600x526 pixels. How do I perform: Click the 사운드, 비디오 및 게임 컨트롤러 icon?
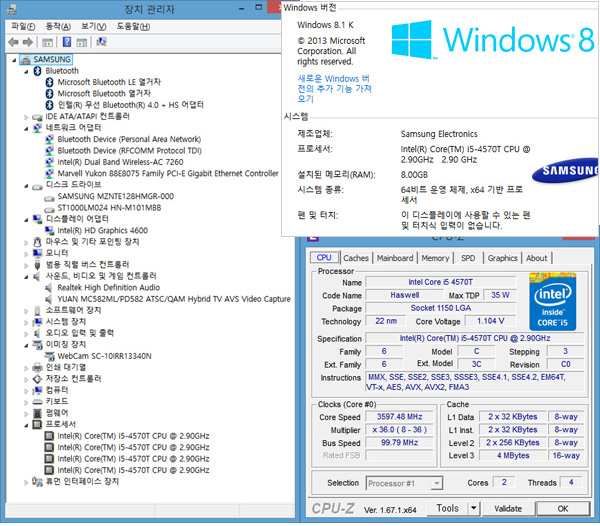pos(38,276)
